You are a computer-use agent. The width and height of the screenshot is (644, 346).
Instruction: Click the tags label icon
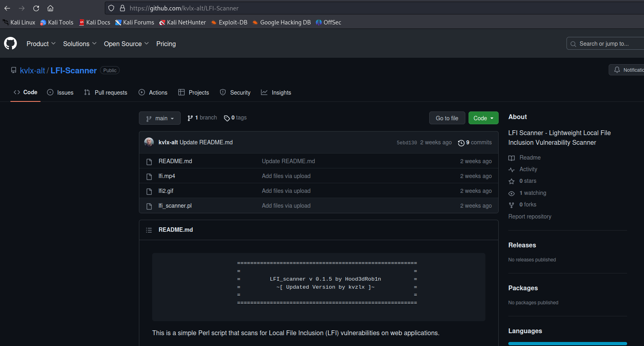tap(227, 118)
